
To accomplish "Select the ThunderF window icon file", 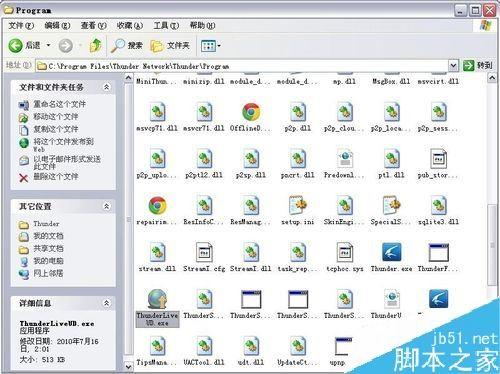I will click(438, 252).
